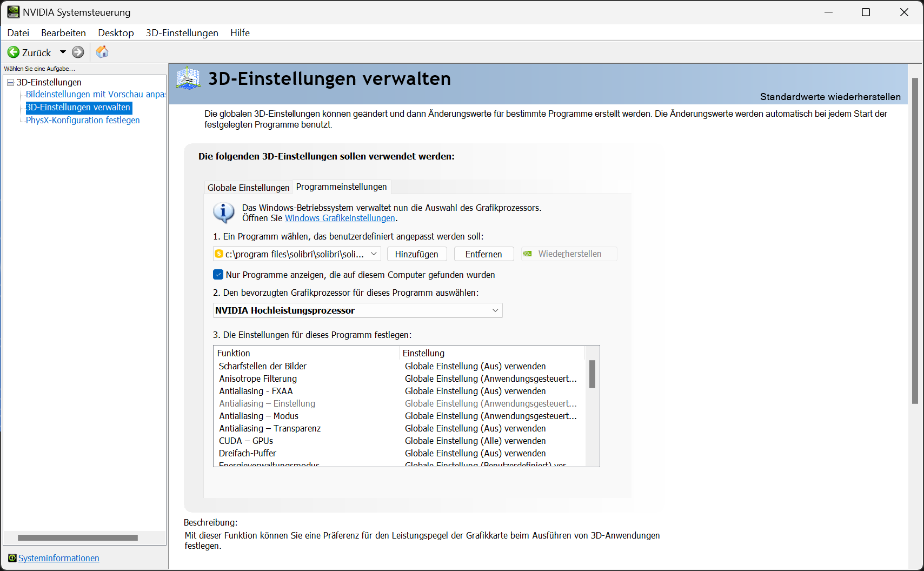Open the Windows Grafikeinstellungen link
The width and height of the screenshot is (924, 571).
coord(340,218)
